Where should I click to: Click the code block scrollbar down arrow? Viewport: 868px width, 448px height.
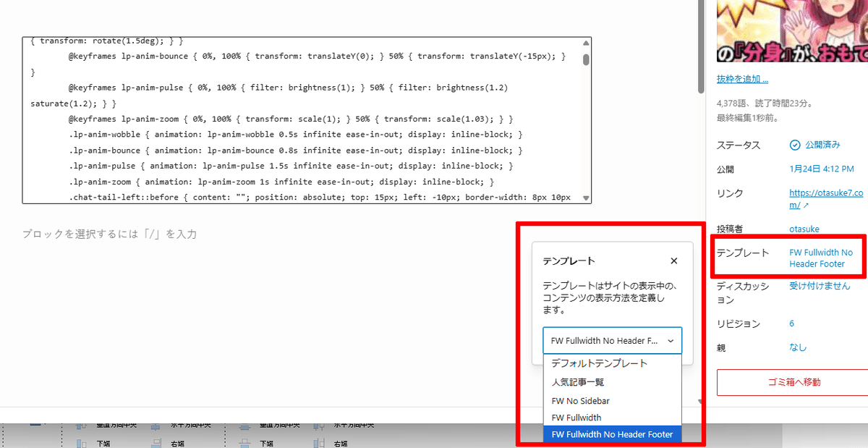coord(586,198)
